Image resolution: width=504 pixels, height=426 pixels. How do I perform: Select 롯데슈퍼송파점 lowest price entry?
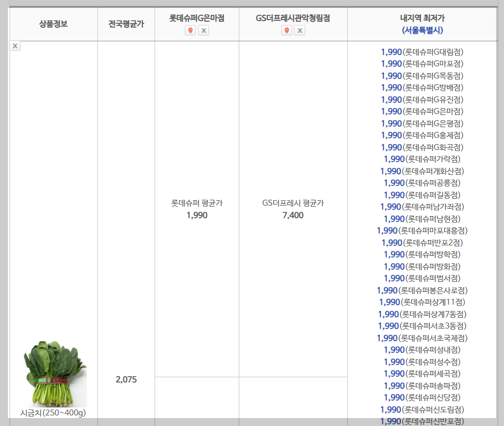[422, 386]
